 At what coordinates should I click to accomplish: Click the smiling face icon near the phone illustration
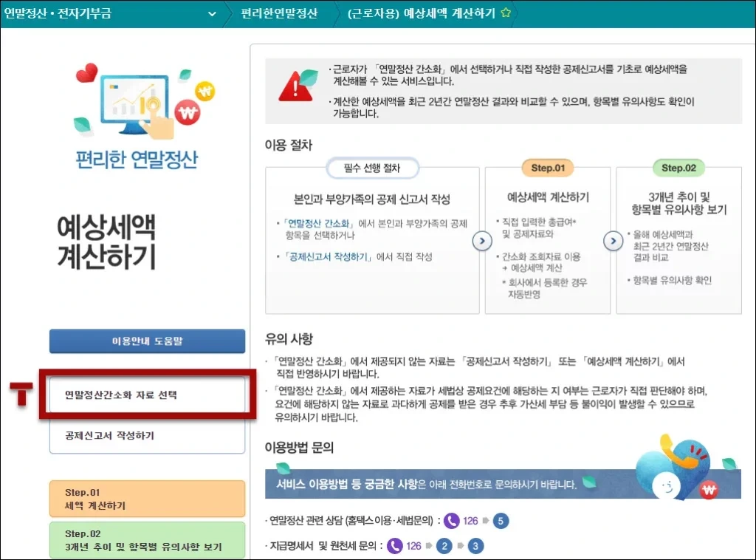point(667,486)
